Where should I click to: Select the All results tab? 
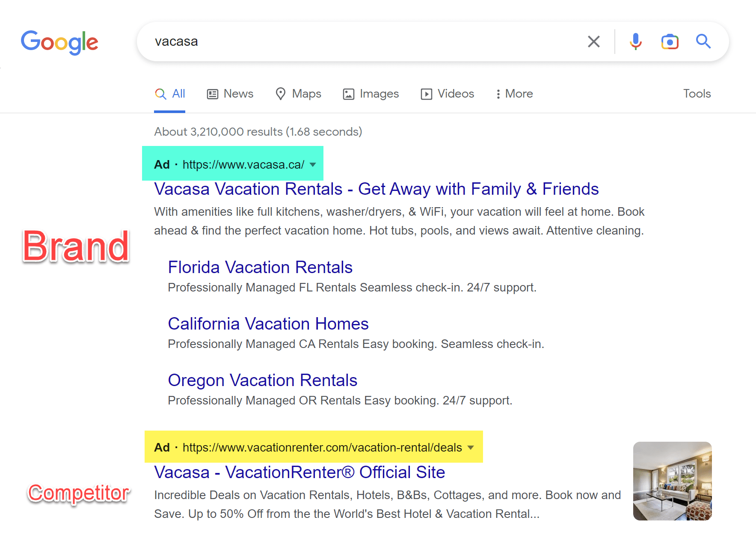coord(170,94)
